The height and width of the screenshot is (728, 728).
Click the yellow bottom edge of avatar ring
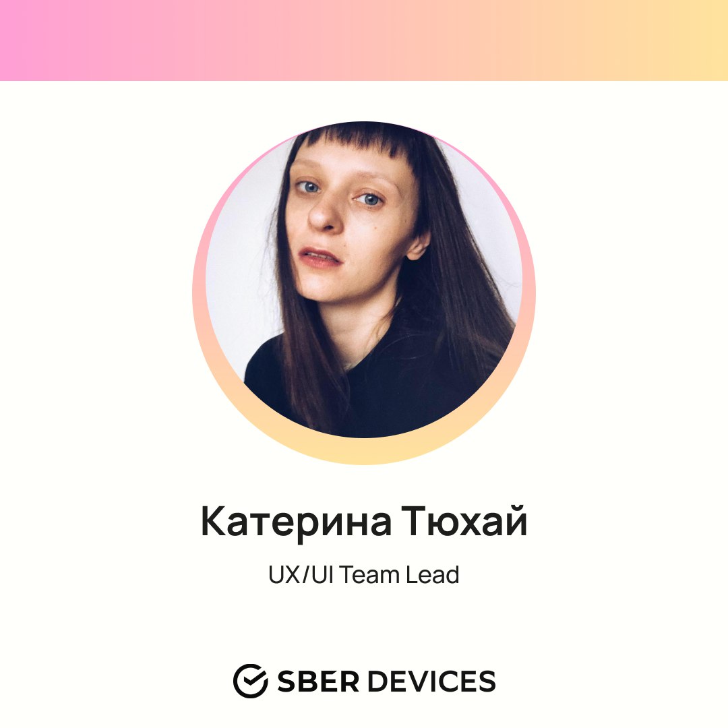coord(364,451)
